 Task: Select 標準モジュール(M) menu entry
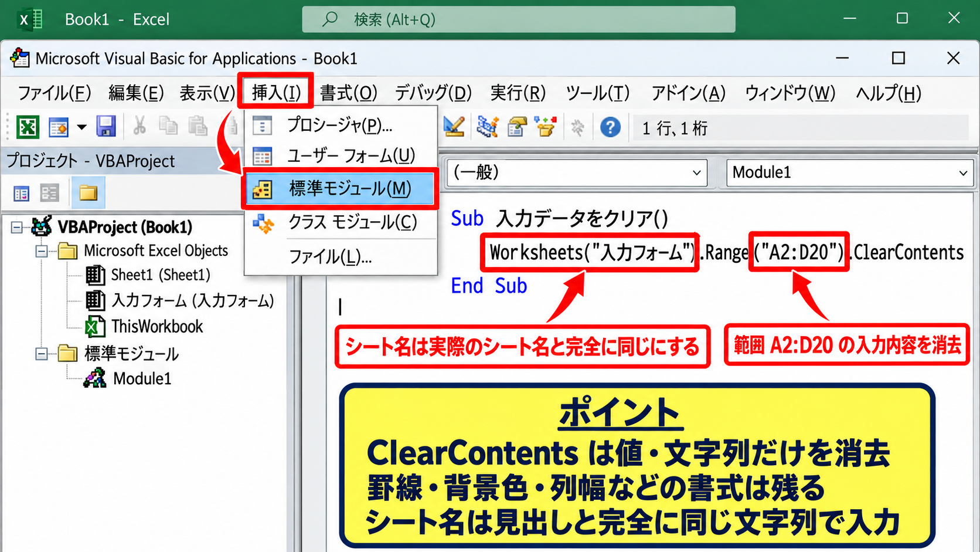(341, 189)
